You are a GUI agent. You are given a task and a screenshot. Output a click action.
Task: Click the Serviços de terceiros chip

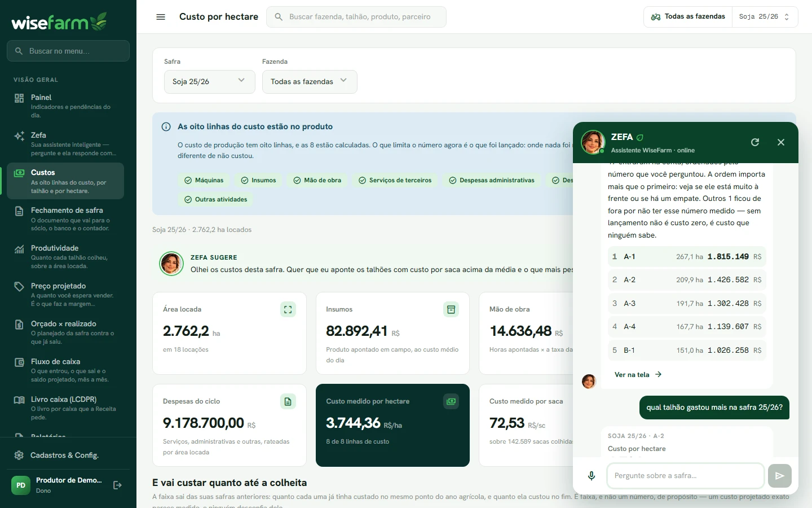tap(395, 181)
